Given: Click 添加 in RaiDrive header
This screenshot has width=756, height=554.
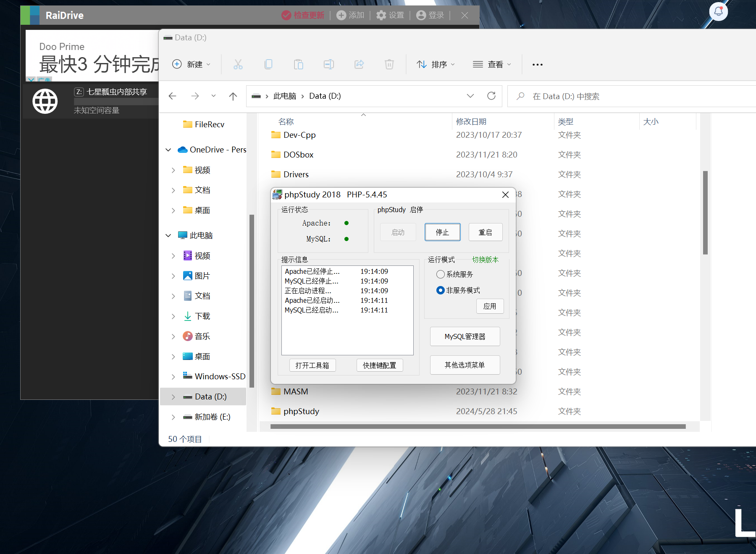Looking at the screenshot, I should [351, 15].
